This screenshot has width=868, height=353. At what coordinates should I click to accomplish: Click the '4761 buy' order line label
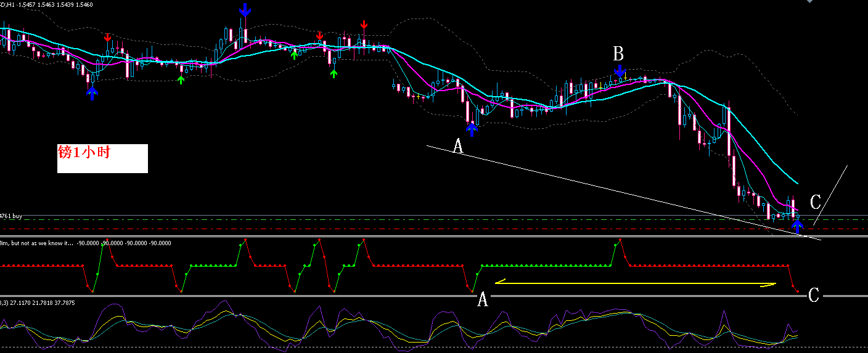11,216
